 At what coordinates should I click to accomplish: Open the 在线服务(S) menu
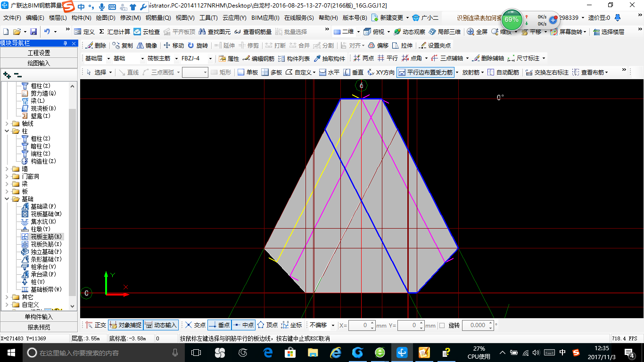click(299, 18)
